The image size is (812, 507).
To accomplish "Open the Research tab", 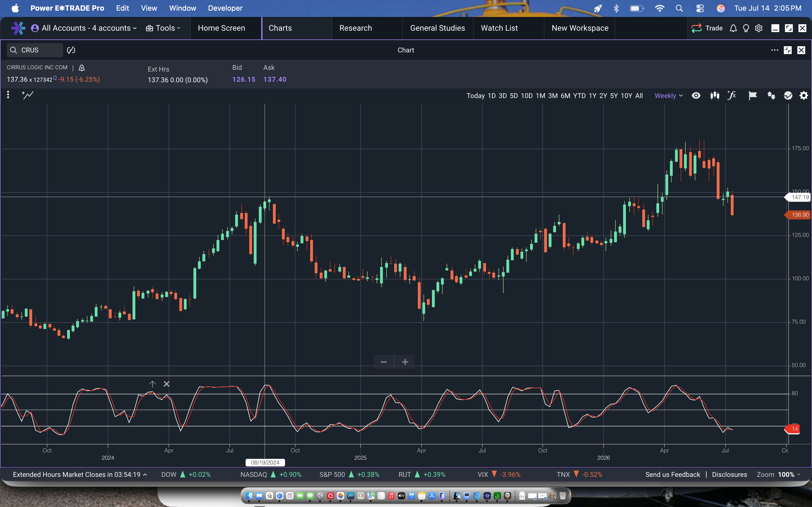I will click(356, 28).
